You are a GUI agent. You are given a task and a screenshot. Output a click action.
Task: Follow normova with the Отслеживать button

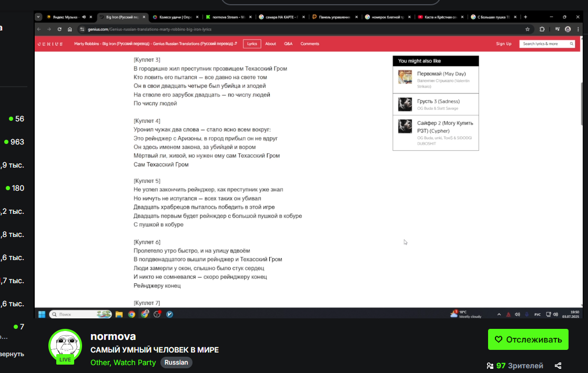click(x=528, y=339)
